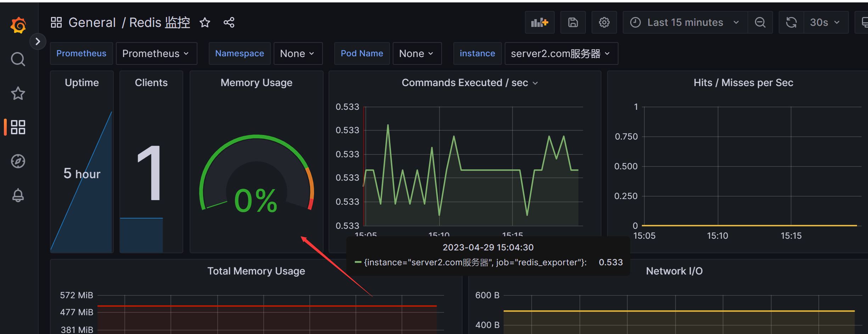Share the dashboard using the share icon
Screen dimensions: 868x334
click(229, 23)
